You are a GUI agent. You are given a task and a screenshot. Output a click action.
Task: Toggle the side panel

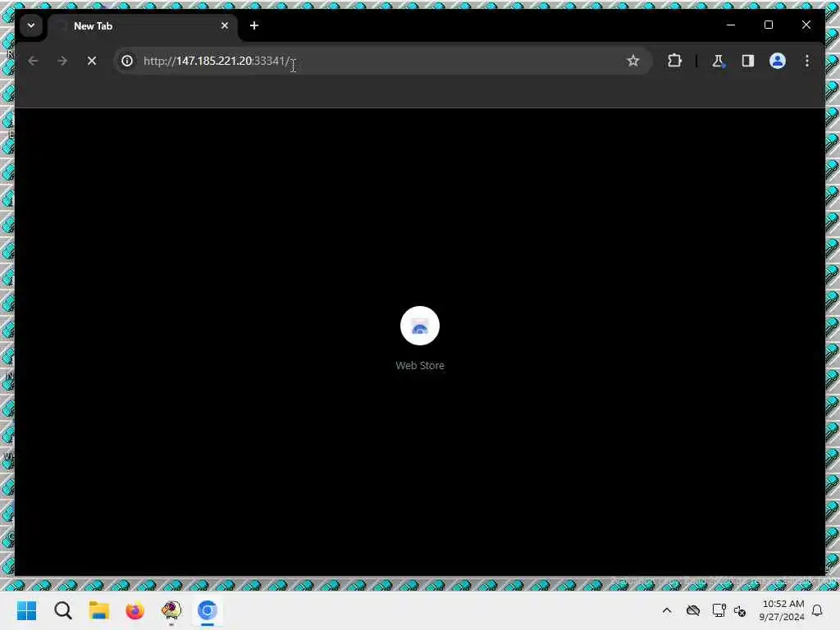click(748, 61)
